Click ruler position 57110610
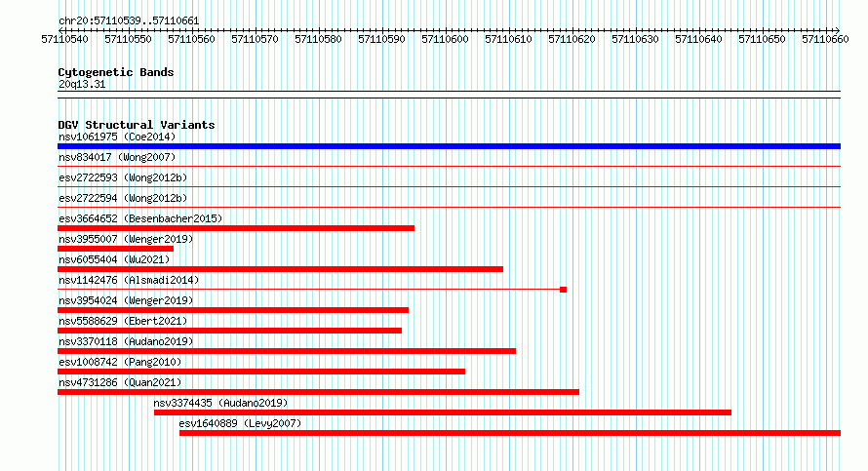Viewport: 868px width, 471px height. 508,39
